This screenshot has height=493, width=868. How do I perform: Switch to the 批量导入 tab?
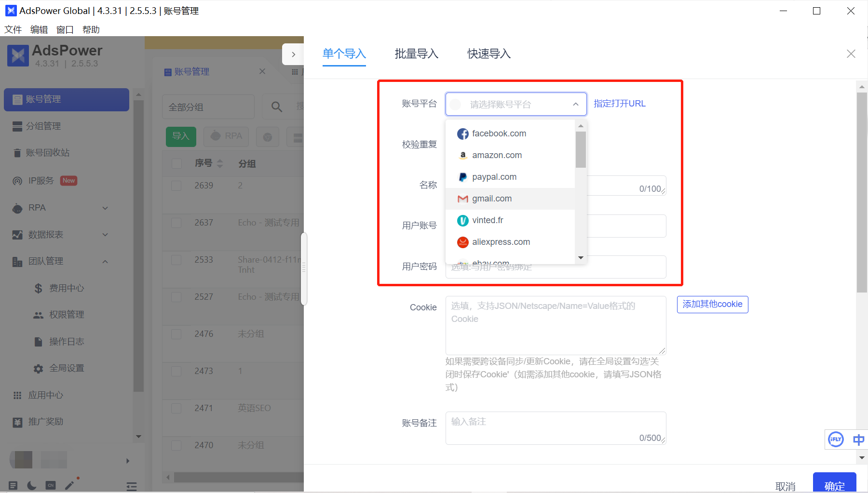coord(417,53)
